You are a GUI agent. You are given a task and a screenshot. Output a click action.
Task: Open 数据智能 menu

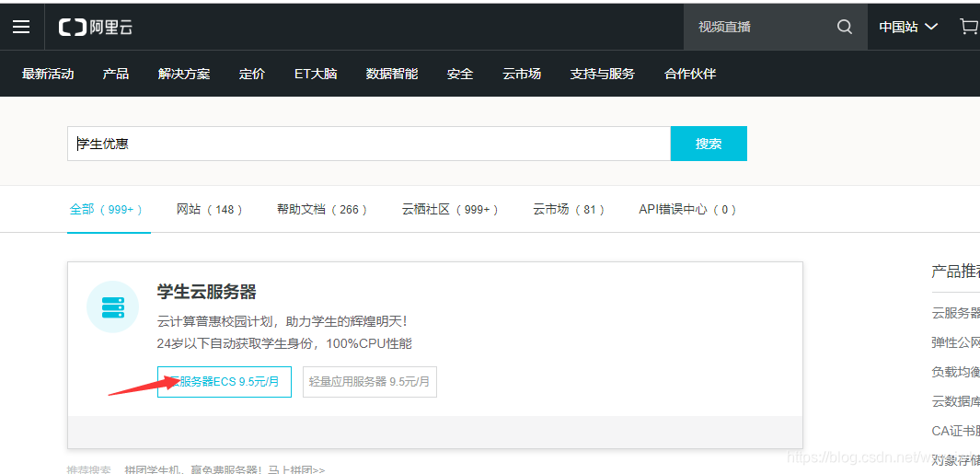(392, 74)
